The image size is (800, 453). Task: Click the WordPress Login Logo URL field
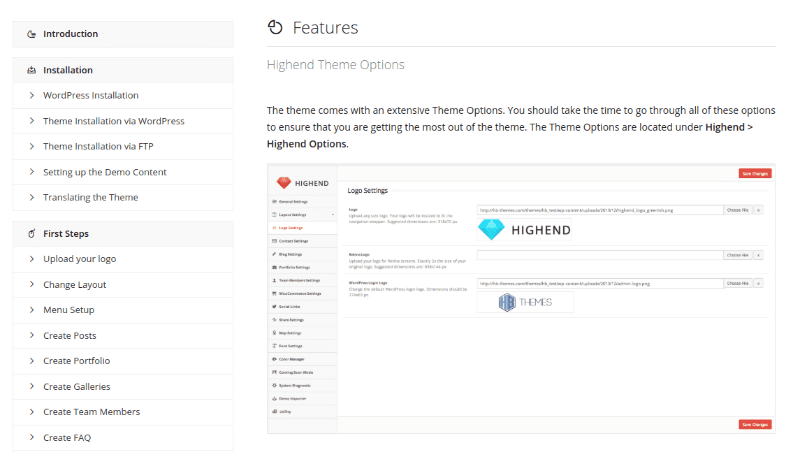pyautogui.click(x=600, y=283)
